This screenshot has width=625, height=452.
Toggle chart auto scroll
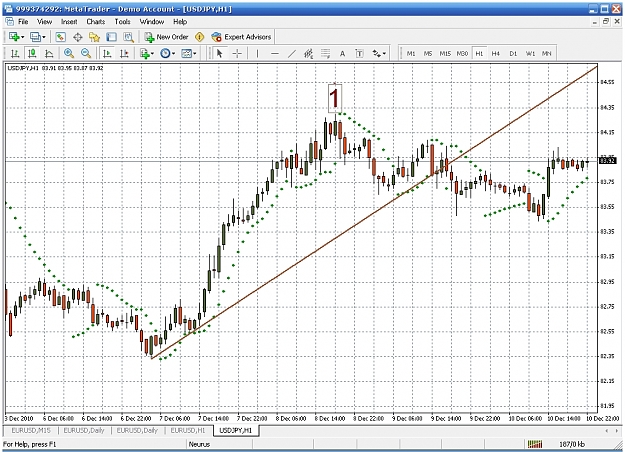107,53
